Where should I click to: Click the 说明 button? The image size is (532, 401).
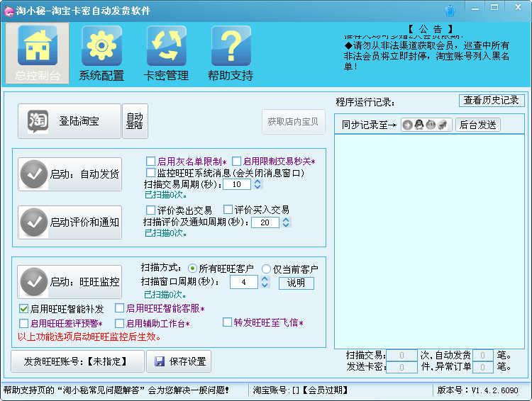coord(297,283)
